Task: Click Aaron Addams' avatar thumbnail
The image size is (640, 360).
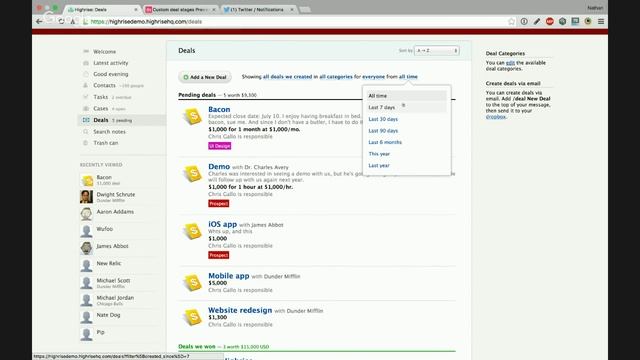Action: click(86, 214)
